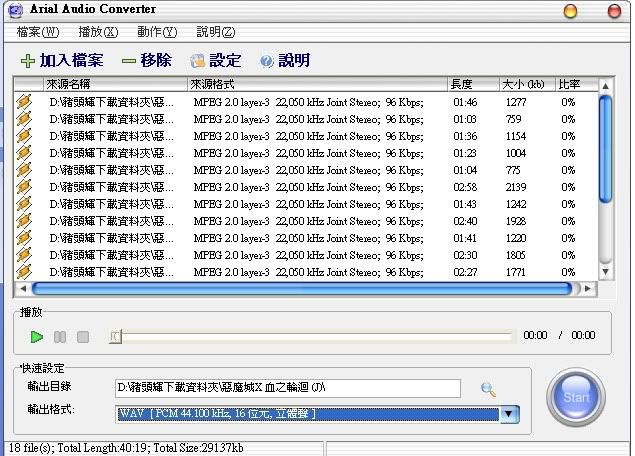Click the file icon of the 02:40 row
Screen dimensions: 635x456
click(x=24, y=221)
